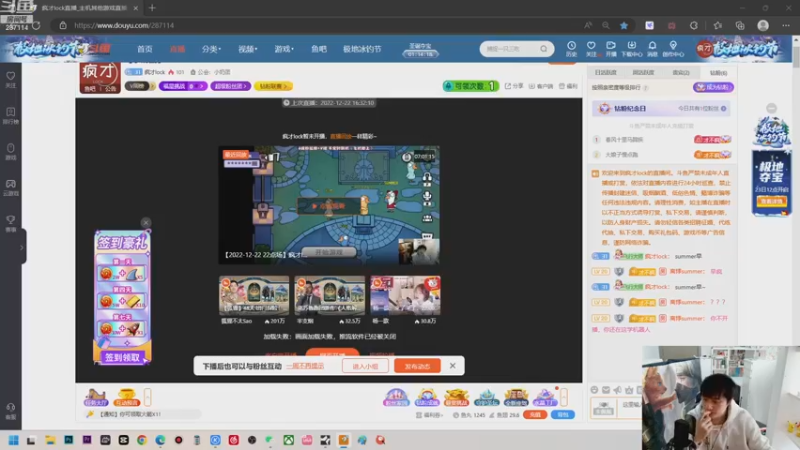This screenshot has width=800, height=450.
Task: Open the 福利券 dropdown
Action: coord(429,415)
